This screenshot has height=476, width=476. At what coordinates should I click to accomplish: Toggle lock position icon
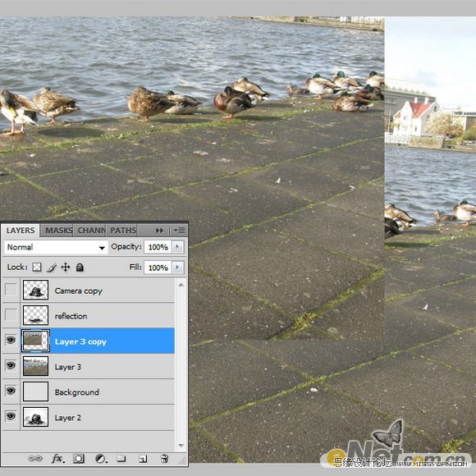pyautogui.click(x=66, y=268)
